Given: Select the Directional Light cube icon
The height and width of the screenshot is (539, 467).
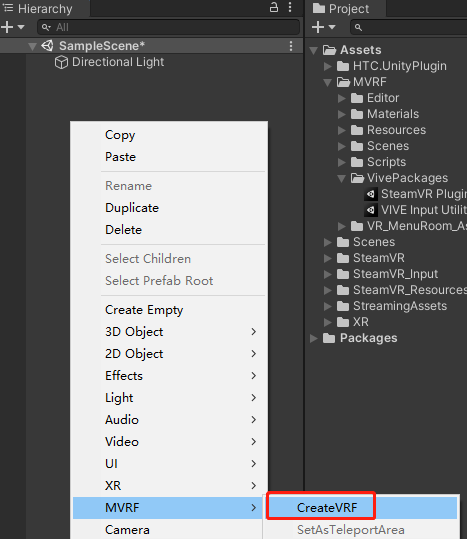Looking at the screenshot, I should pyautogui.click(x=61, y=62).
